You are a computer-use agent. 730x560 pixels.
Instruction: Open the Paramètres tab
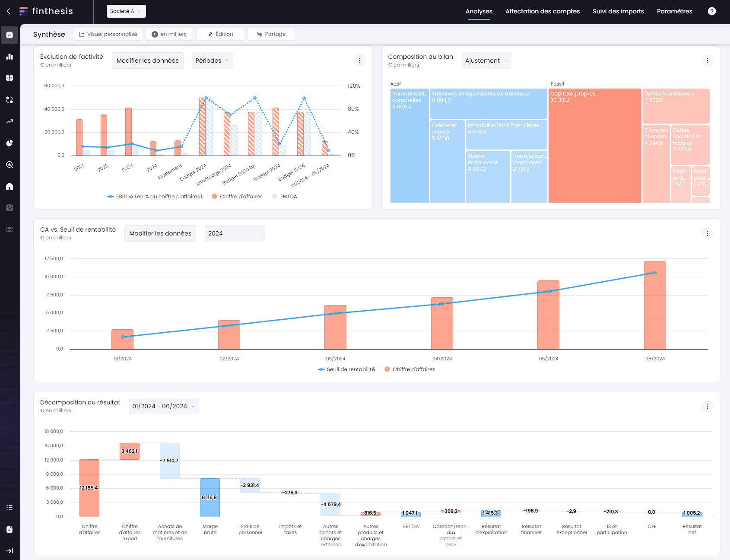tap(674, 11)
